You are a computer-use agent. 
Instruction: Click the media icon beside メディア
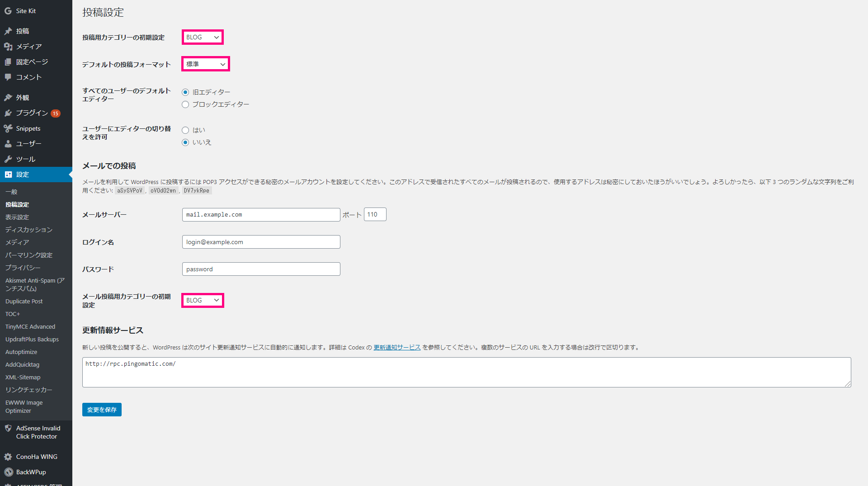coord(8,47)
